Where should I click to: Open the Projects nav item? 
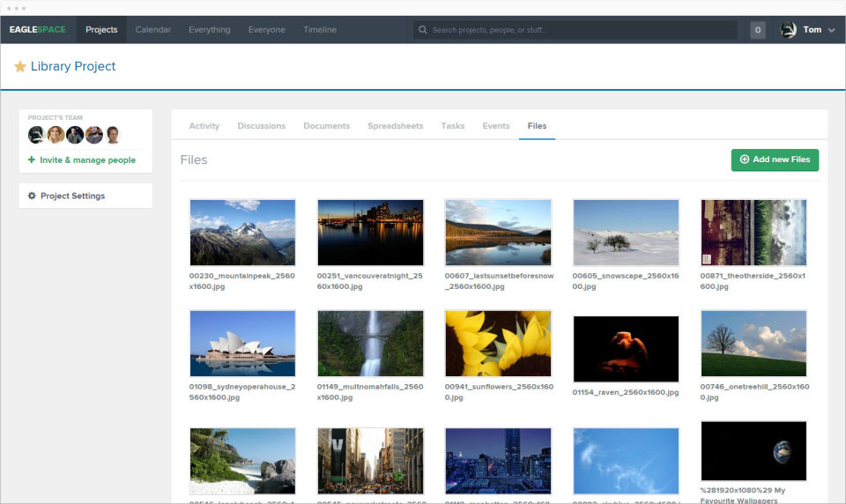tap(101, 30)
